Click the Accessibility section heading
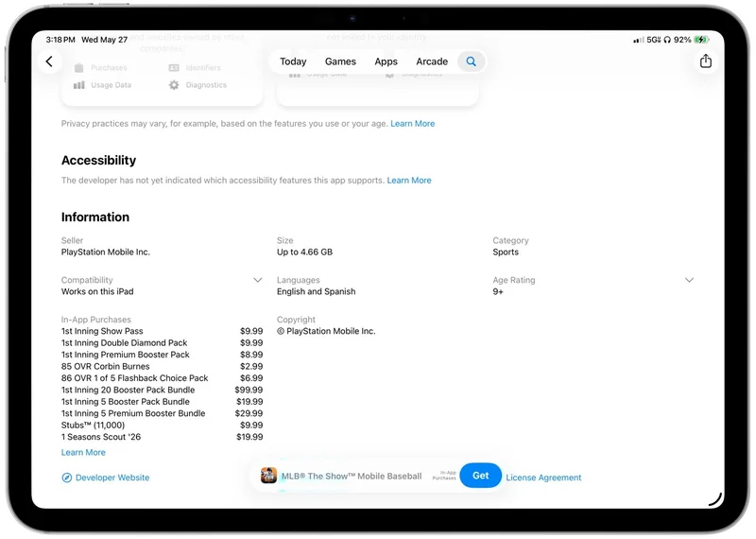 tap(98, 160)
